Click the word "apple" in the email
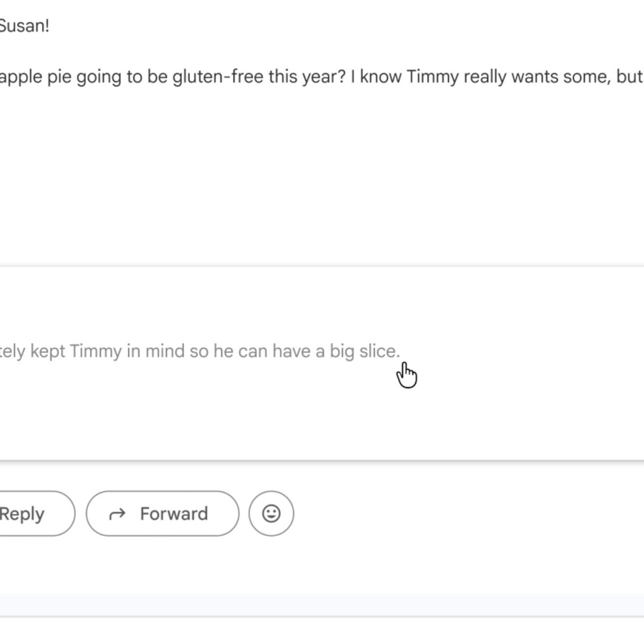The width and height of the screenshot is (644, 644). pyautogui.click(x=20, y=77)
